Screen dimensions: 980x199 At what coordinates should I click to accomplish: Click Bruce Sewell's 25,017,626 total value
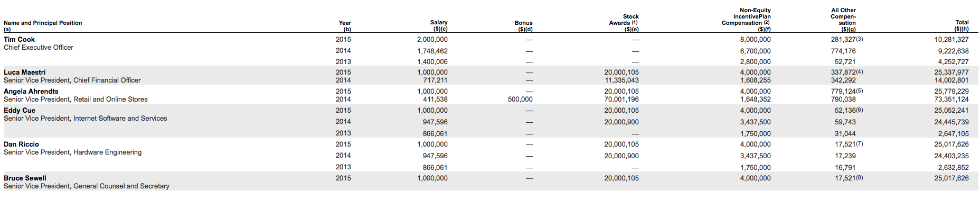(x=951, y=178)
